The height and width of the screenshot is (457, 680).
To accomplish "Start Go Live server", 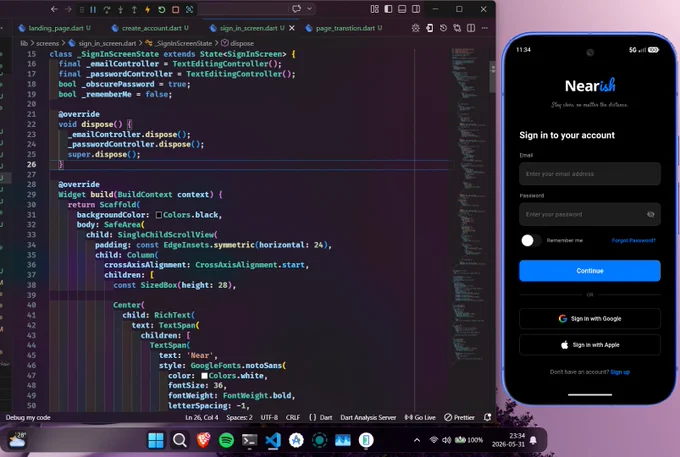I will [420, 418].
